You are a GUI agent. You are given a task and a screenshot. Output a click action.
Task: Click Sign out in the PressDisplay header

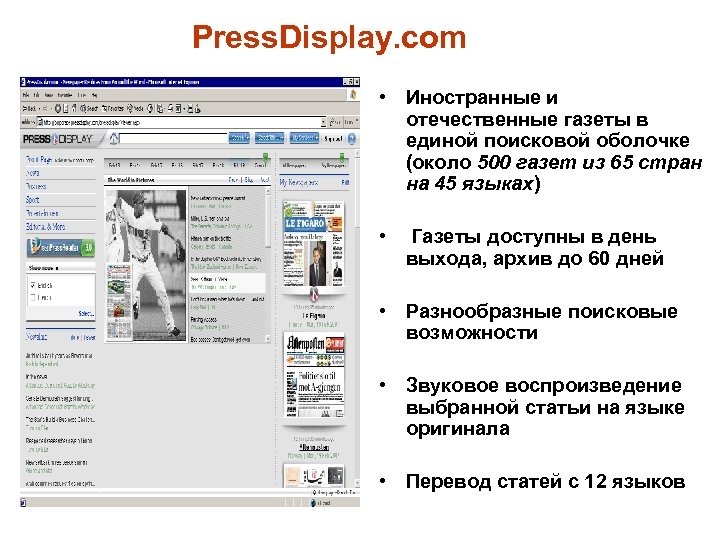333,139
